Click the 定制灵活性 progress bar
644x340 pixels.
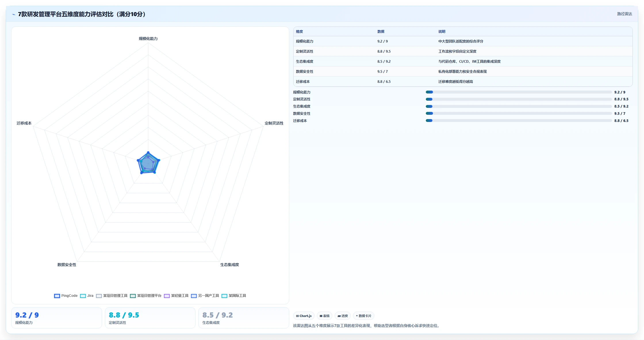click(519, 99)
